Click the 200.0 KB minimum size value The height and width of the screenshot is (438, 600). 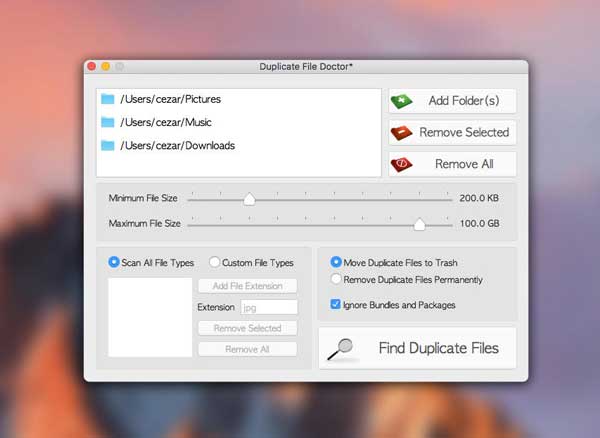[x=479, y=198]
